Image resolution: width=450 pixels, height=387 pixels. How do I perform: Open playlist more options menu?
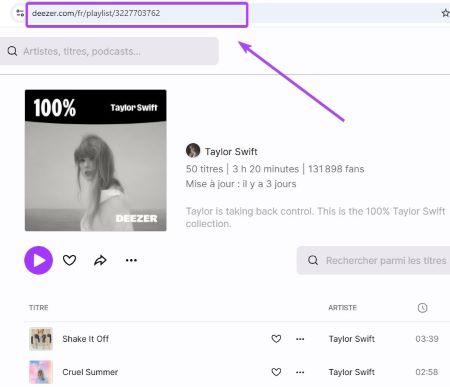pyautogui.click(x=131, y=260)
